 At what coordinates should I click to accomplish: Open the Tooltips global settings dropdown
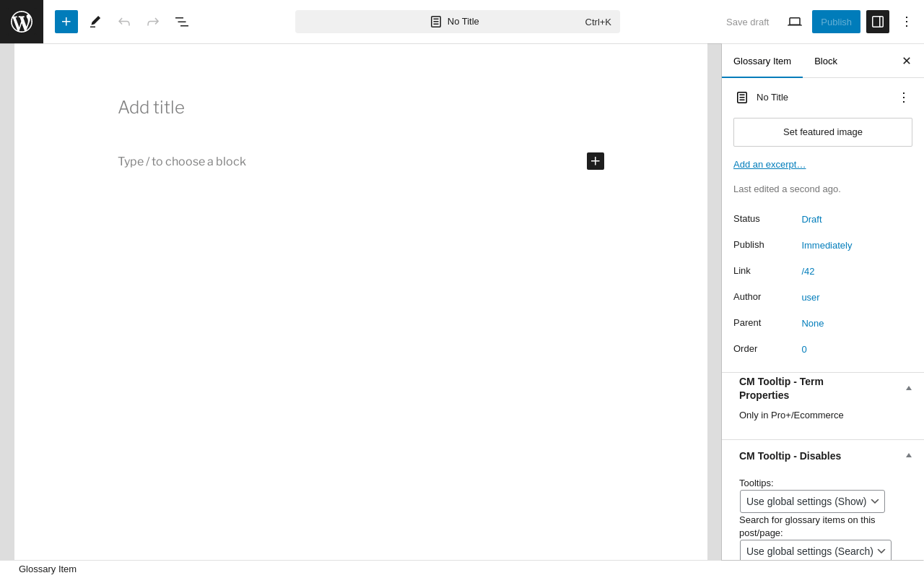tap(812, 501)
